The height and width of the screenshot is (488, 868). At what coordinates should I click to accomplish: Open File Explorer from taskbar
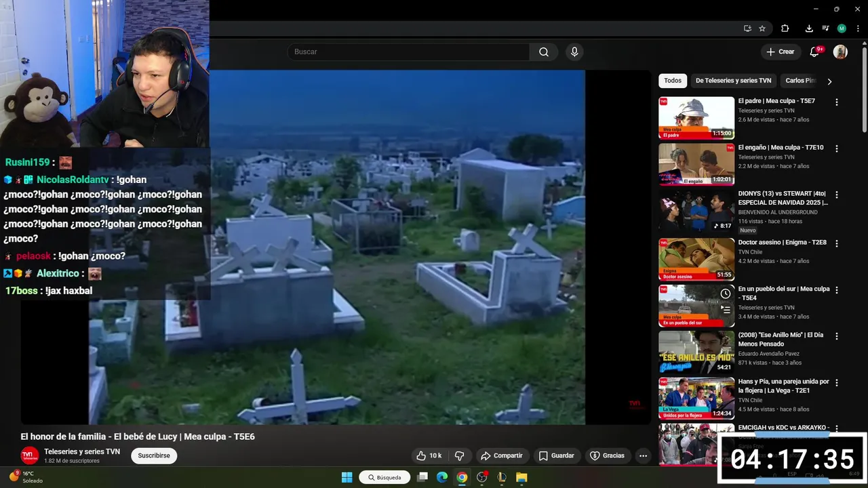521,477
